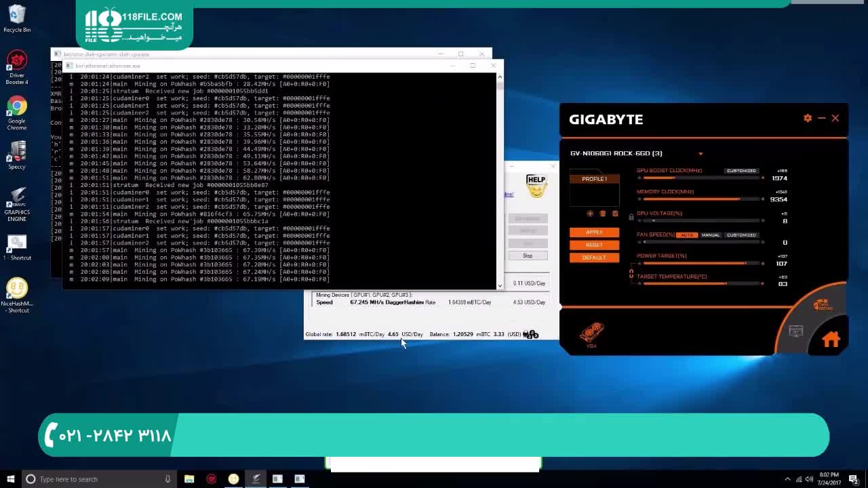Toggle CUSTOMIZED option for GPU boost clock
Viewport: 868px width, 488px height.
point(741,171)
